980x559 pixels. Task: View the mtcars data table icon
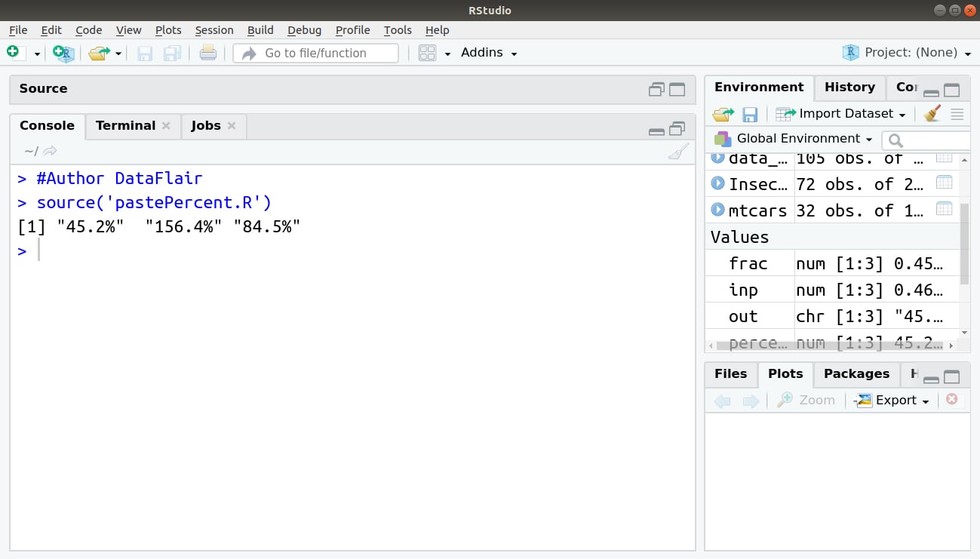[945, 209]
